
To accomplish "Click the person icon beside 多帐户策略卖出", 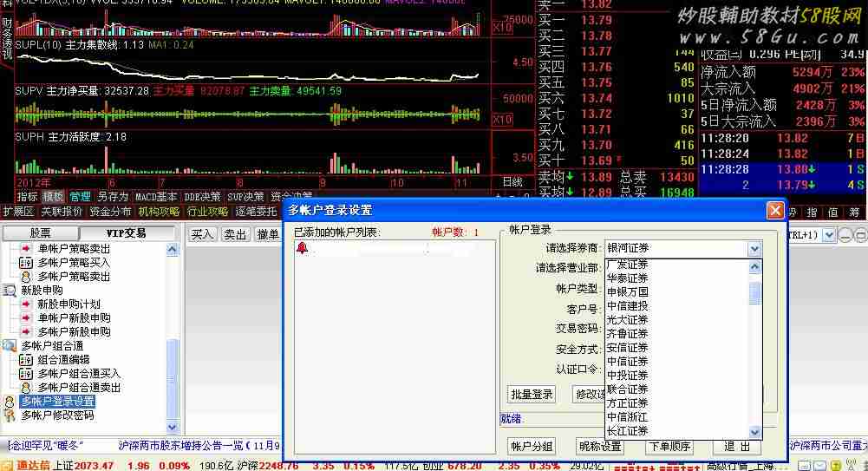I will [25, 276].
